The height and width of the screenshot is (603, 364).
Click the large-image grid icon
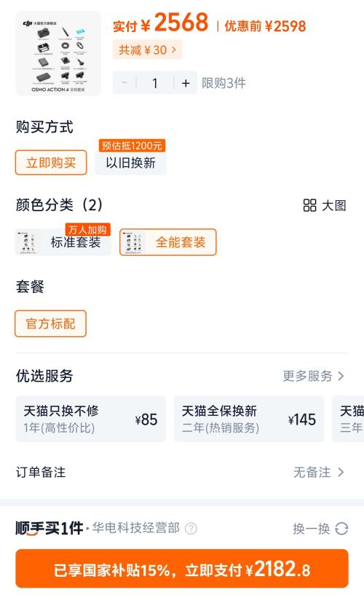[x=309, y=205]
